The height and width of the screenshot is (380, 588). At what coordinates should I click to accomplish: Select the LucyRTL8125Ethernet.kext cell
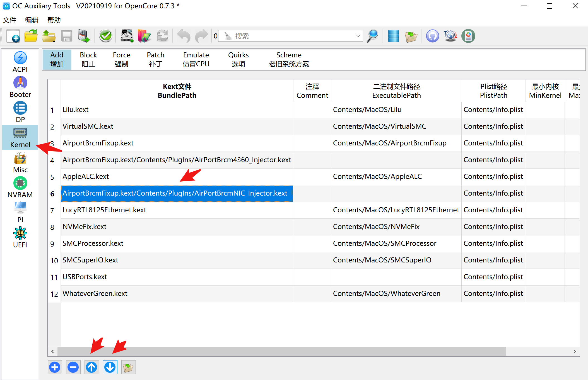click(x=177, y=210)
